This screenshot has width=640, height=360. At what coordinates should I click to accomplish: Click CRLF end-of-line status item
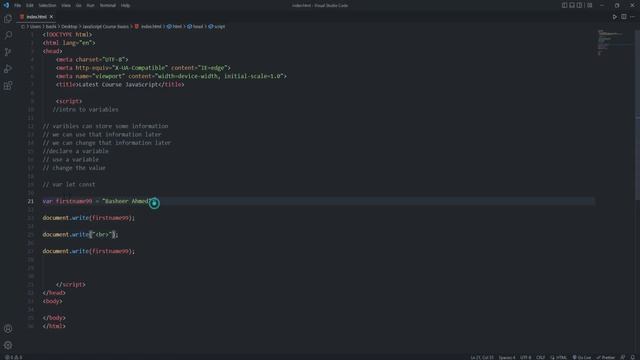point(540,357)
